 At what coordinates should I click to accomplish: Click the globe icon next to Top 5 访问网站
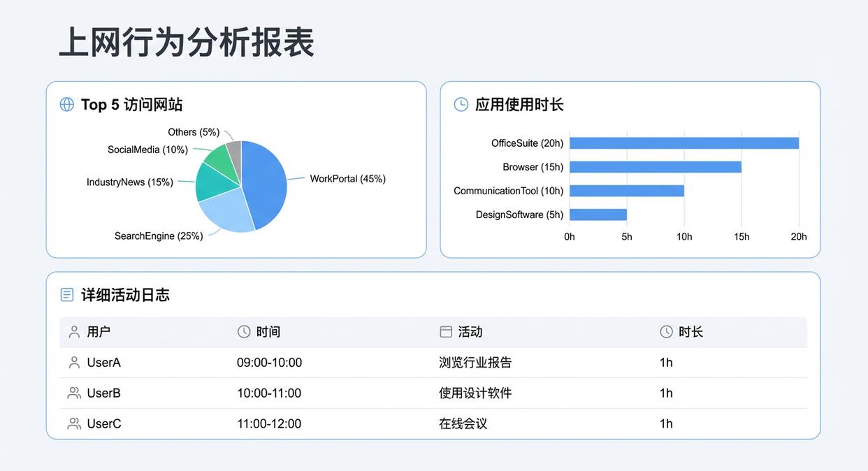(x=66, y=104)
